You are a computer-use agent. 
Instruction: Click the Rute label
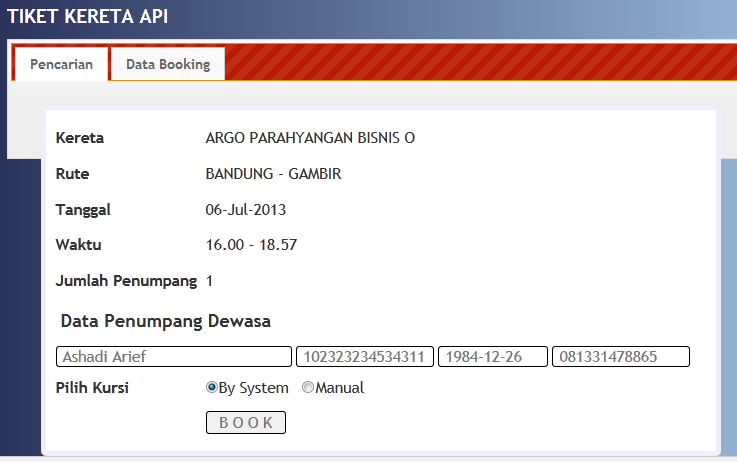tap(73, 174)
